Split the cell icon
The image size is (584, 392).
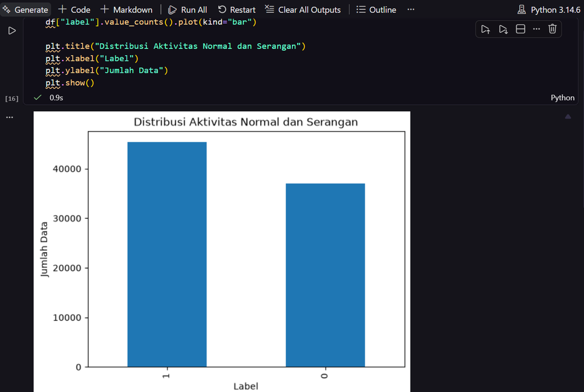(x=520, y=29)
